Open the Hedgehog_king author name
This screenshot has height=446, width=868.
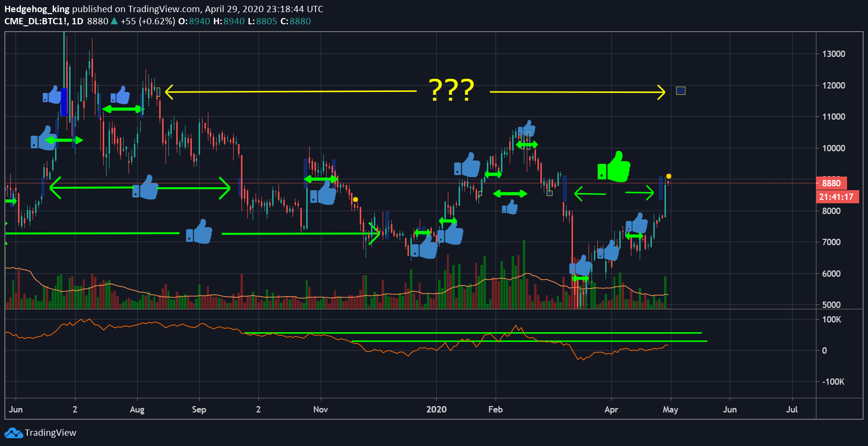[x=37, y=9]
